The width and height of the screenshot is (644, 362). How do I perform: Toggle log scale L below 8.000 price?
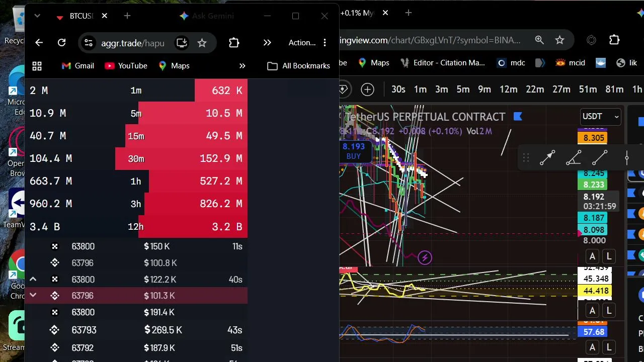[609, 256]
